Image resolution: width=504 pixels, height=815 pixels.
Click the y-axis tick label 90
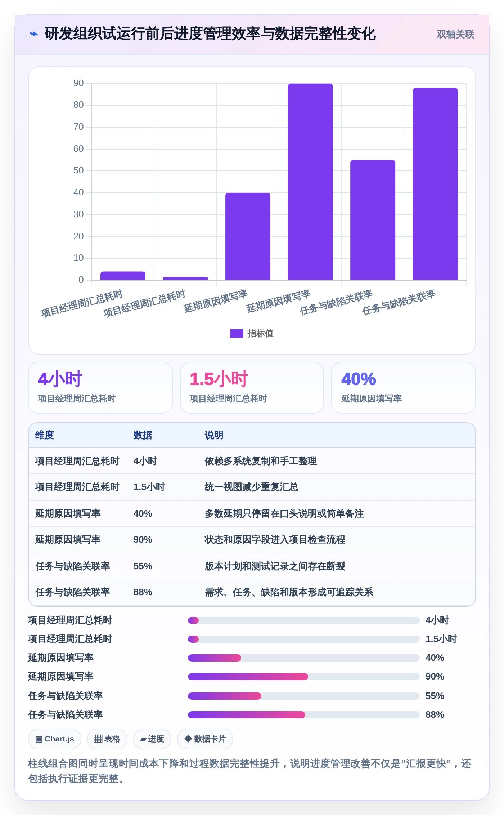click(x=78, y=83)
